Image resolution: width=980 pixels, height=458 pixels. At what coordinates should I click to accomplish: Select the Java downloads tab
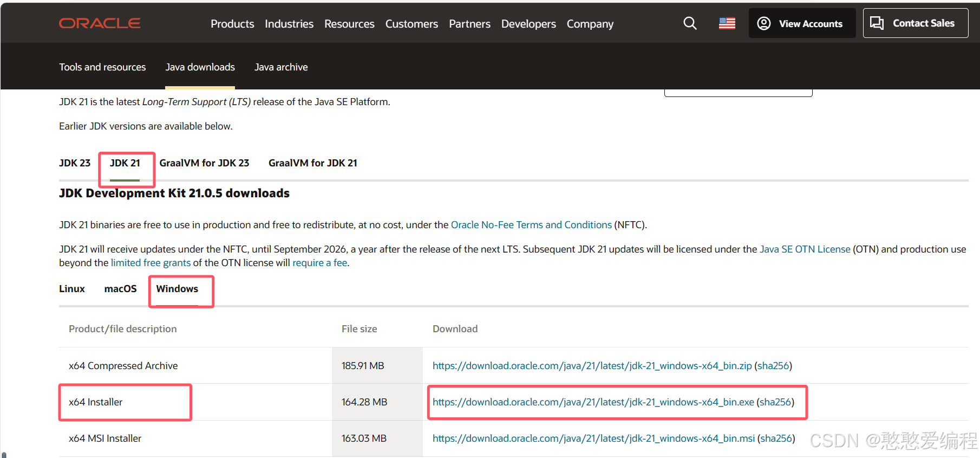(200, 67)
